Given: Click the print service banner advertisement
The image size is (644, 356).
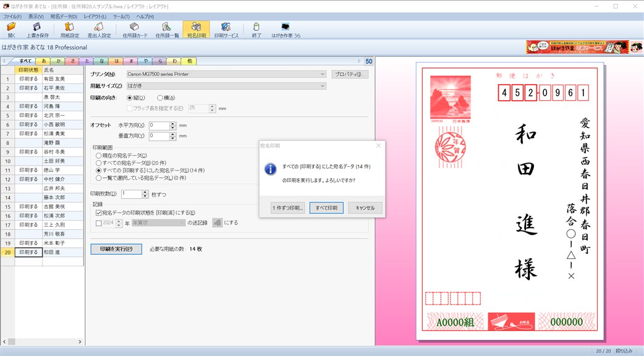Looking at the screenshot, I should pos(577,47).
